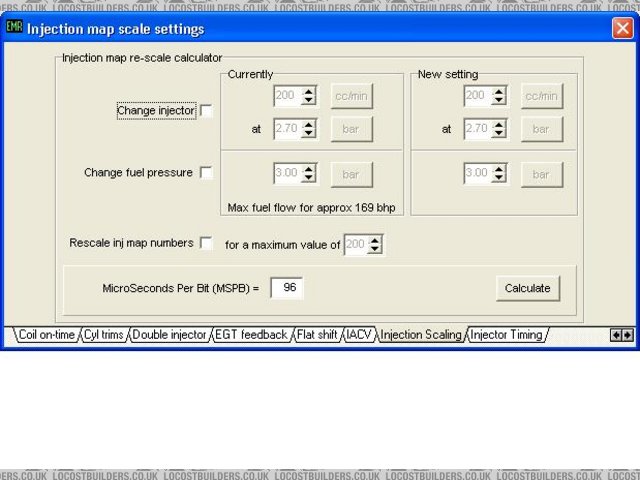
Task: Click the New setting cc/min unit button
Action: click(x=542, y=96)
